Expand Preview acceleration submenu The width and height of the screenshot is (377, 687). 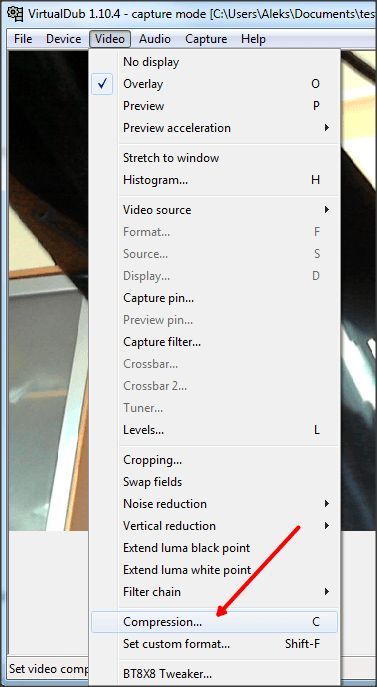(x=214, y=128)
